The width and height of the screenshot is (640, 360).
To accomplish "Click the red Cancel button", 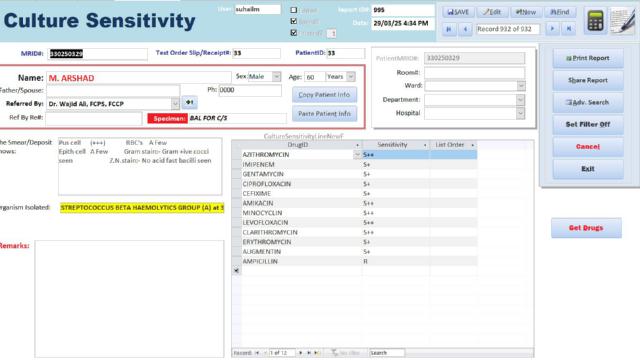I will [588, 146].
